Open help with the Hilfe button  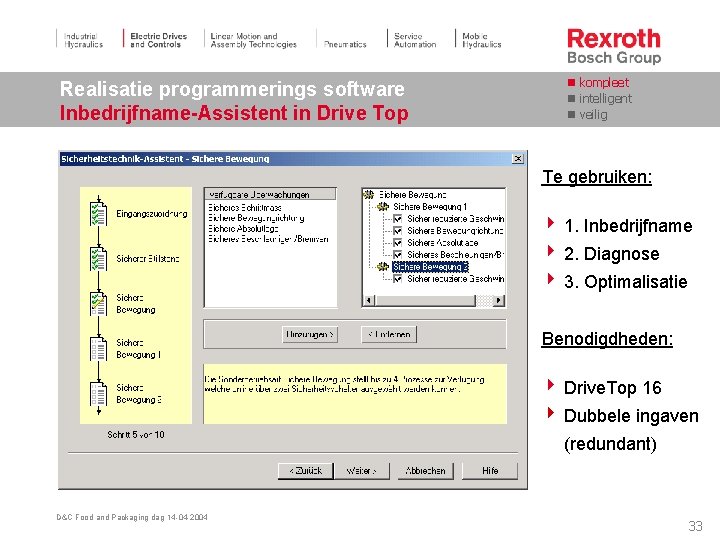[490, 471]
